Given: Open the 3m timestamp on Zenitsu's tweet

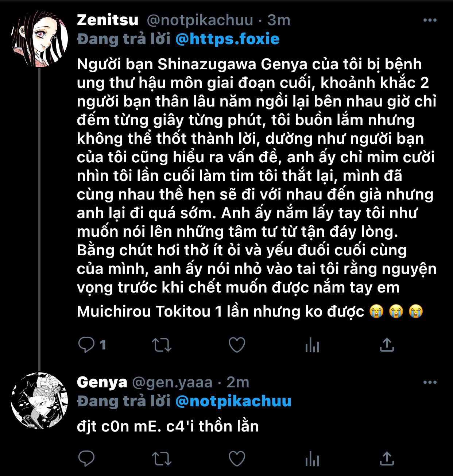Looking at the screenshot, I should (279, 20).
